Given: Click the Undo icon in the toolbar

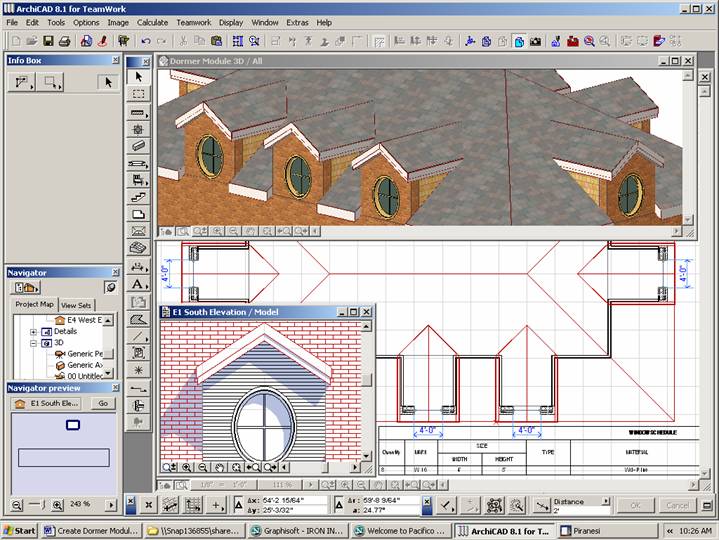Looking at the screenshot, I should [x=146, y=41].
